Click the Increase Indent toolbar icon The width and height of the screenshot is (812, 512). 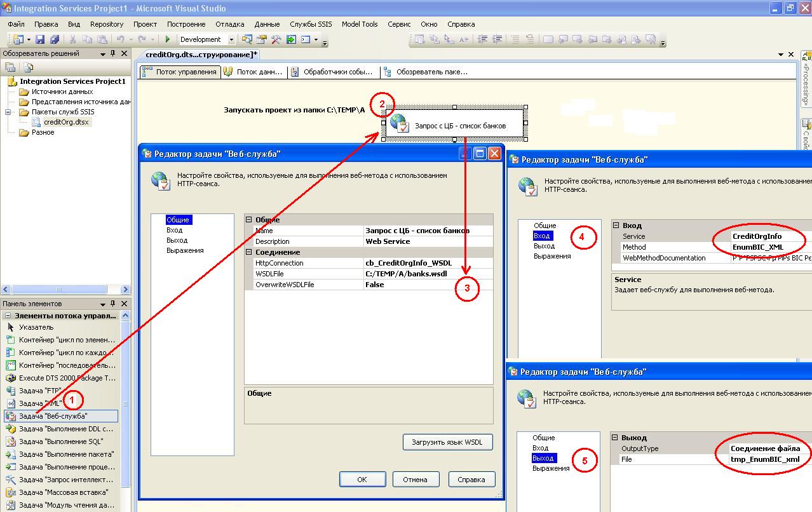click(x=497, y=39)
